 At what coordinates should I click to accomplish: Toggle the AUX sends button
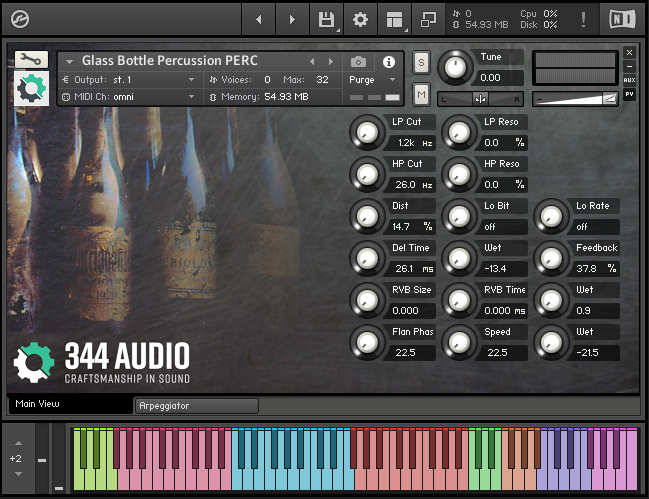point(629,80)
